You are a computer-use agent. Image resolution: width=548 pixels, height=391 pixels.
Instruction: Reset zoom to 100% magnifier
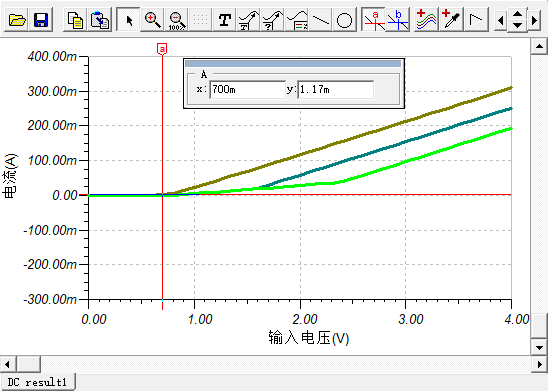coord(176,20)
